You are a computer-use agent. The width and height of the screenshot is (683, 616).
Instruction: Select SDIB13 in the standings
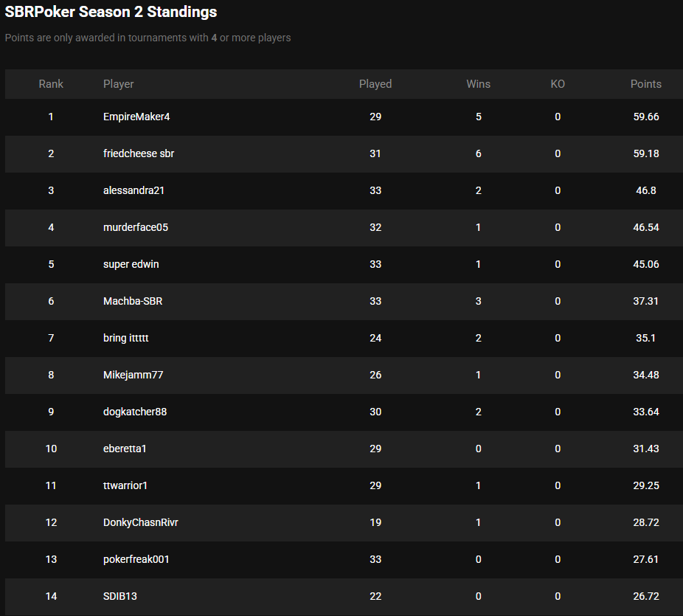coord(120,596)
